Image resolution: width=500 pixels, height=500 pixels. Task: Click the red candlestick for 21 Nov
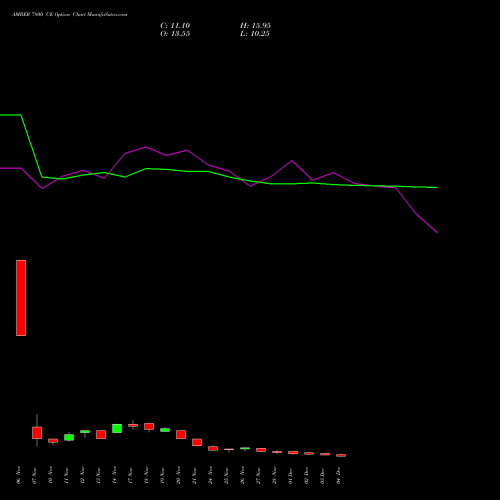tap(197, 442)
